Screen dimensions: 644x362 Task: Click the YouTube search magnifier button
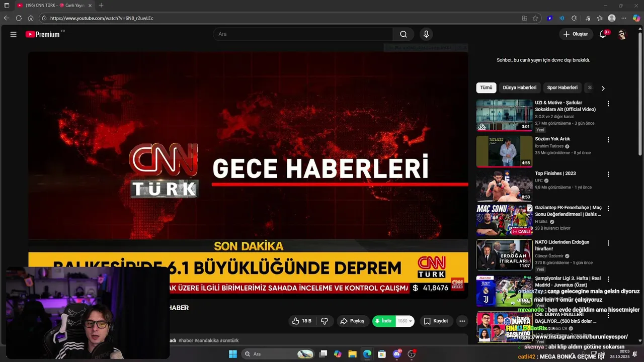(x=404, y=34)
